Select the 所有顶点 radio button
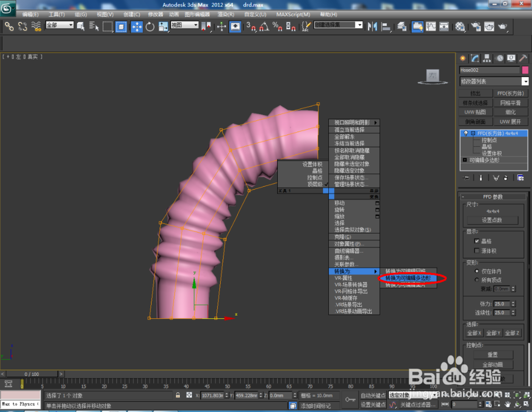Viewport: 532px width, 412px height. pyautogui.click(x=477, y=280)
